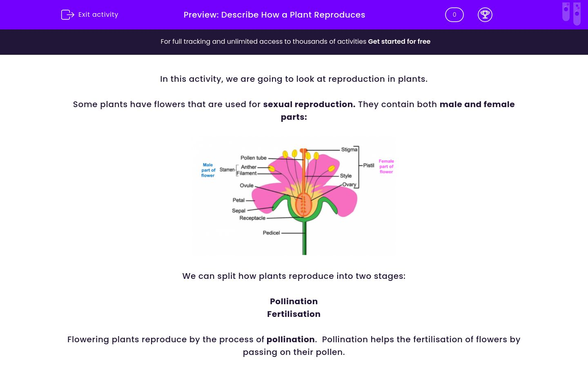Click the right test tube icon
The height and width of the screenshot is (368, 588).
[x=577, y=13]
